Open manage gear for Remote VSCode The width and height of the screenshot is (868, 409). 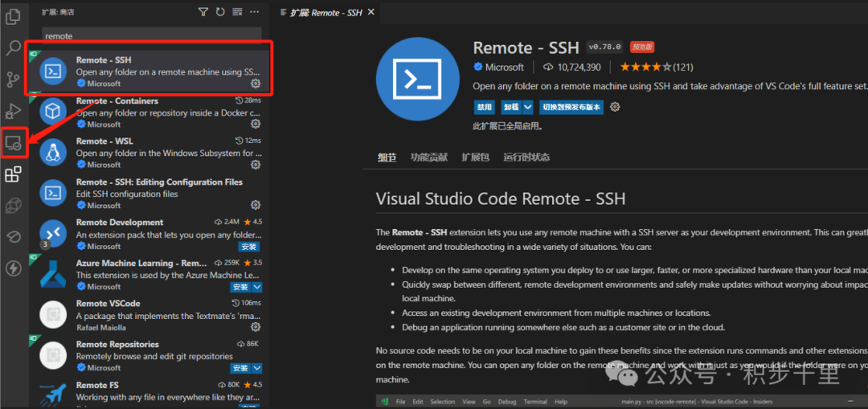[x=256, y=326]
